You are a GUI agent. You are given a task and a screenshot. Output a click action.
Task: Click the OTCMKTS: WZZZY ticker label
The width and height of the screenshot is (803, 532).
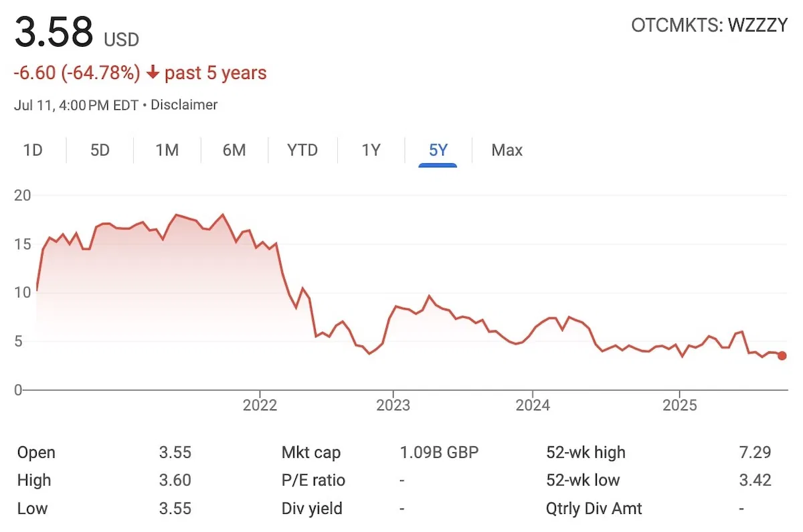(709, 27)
